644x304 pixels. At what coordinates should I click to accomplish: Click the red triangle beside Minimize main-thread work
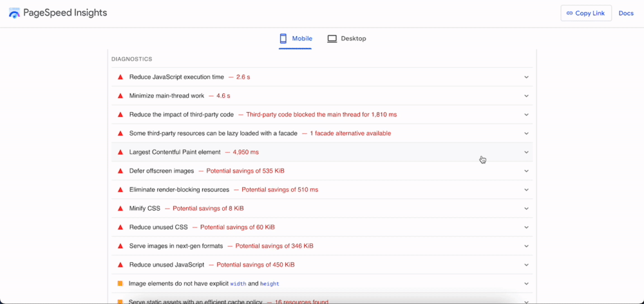click(120, 96)
